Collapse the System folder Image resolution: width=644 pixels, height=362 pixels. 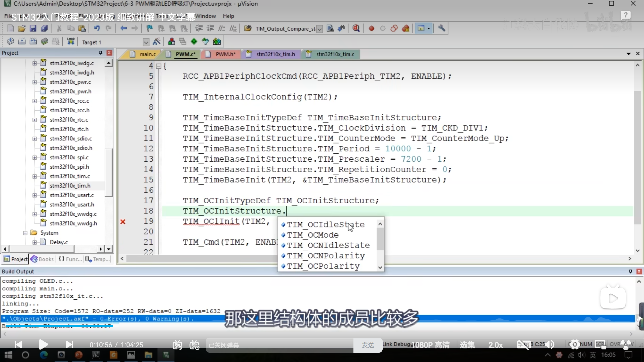point(25,233)
